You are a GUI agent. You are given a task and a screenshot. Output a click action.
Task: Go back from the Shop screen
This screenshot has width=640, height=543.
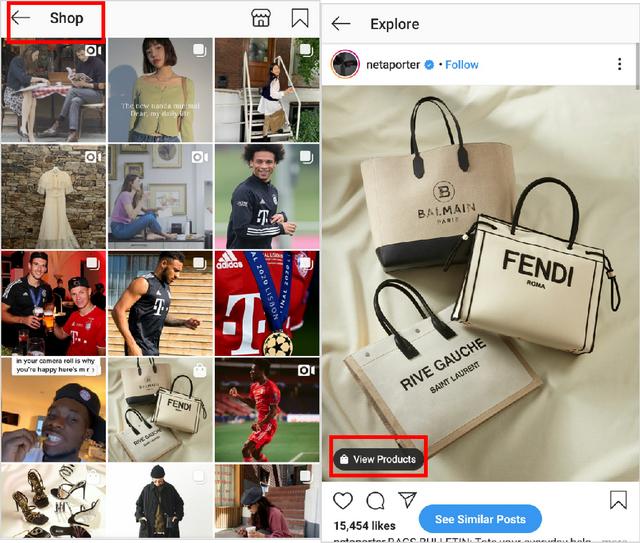point(20,18)
